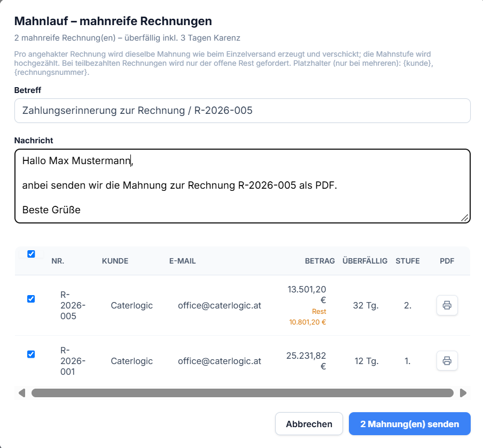Screen dimensions: 483x448
Task: Print PDF for invoice R-2026-001
Action: click(x=447, y=361)
